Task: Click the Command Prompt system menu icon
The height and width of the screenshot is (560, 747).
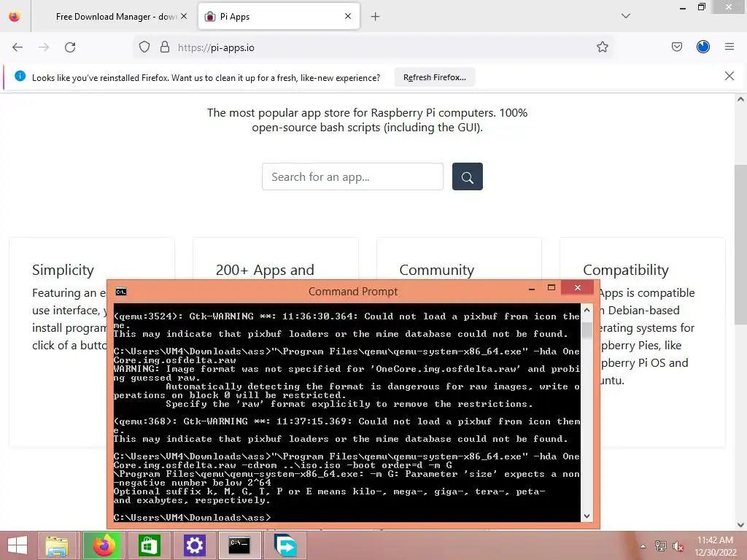Action: click(x=121, y=292)
